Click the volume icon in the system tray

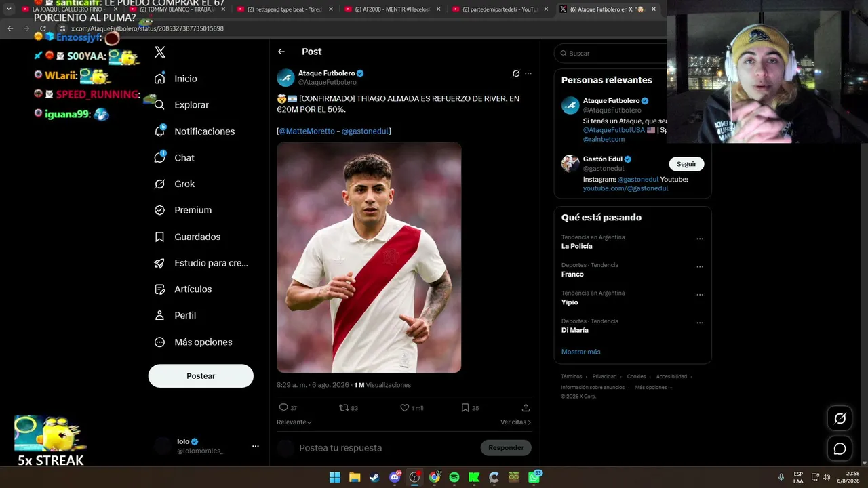click(826, 477)
